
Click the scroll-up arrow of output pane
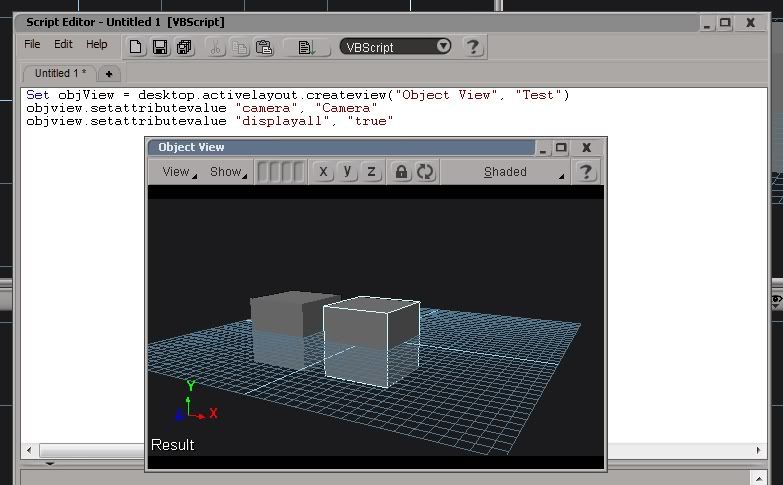pos(759,478)
